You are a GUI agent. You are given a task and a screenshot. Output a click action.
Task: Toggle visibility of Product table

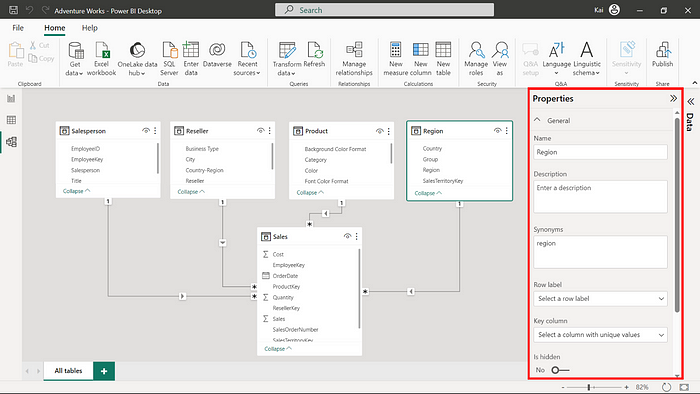379,131
